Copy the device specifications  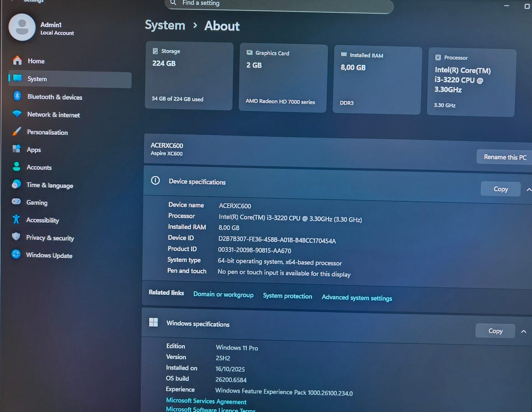coord(500,189)
